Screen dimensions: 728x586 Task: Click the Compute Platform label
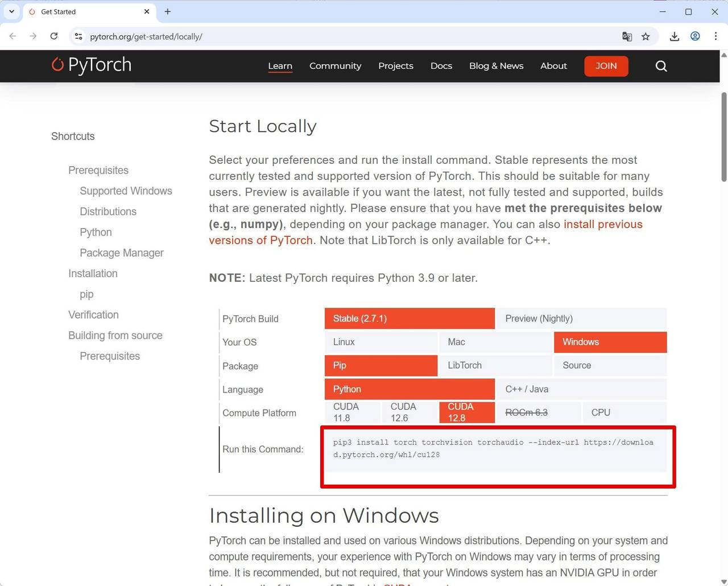259,413
